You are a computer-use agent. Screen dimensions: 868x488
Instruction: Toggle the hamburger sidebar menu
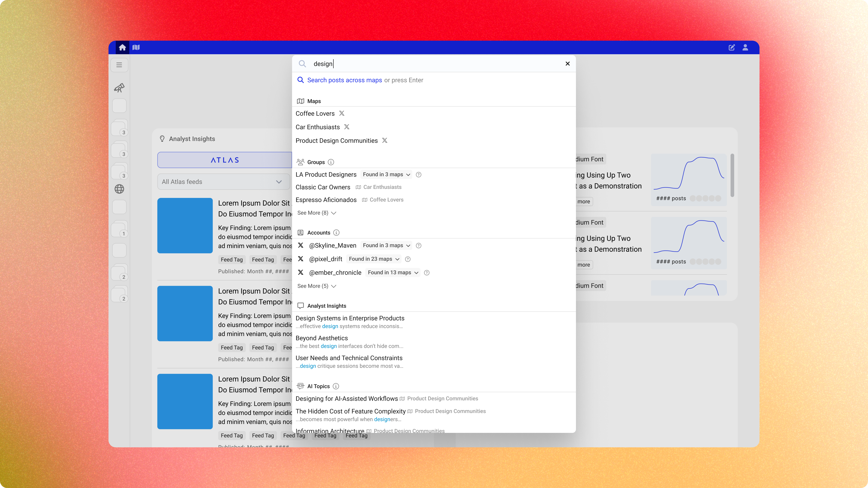pyautogui.click(x=119, y=65)
